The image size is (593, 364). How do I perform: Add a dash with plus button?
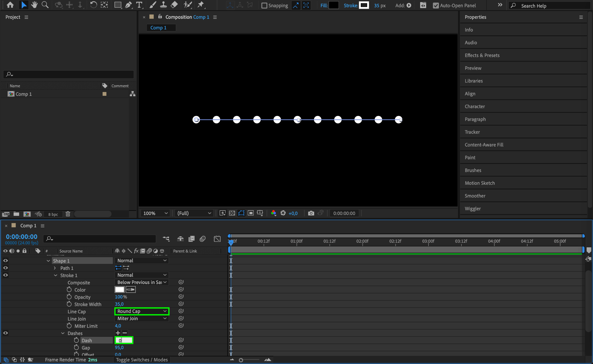tap(118, 333)
